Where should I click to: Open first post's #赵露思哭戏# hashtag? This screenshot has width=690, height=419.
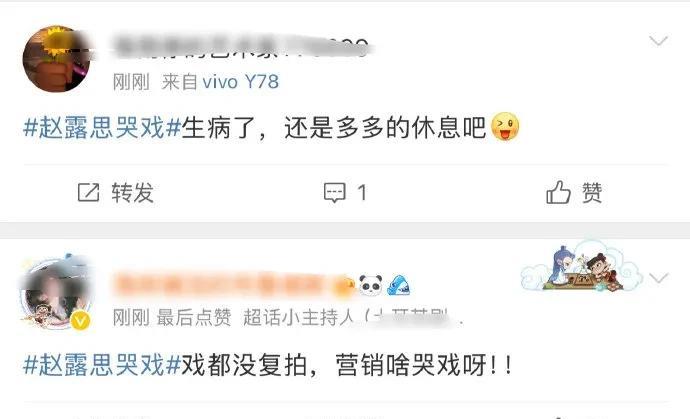coord(102,128)
